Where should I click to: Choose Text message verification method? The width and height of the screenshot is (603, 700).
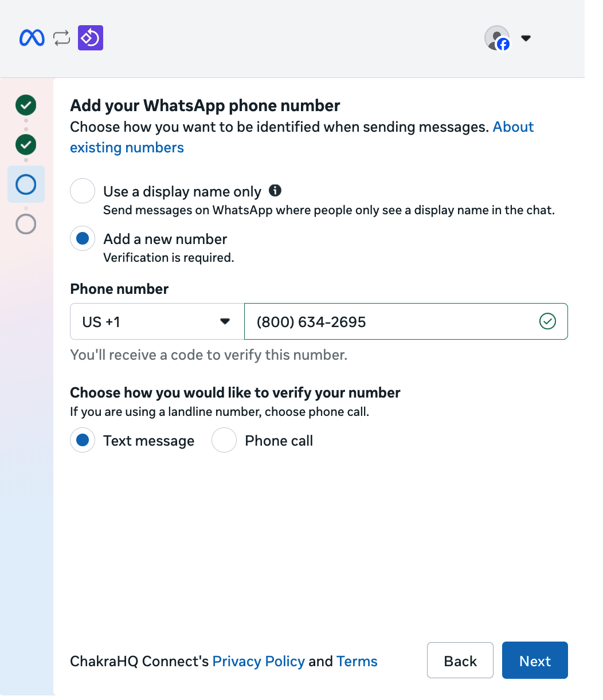pos(83,441)
